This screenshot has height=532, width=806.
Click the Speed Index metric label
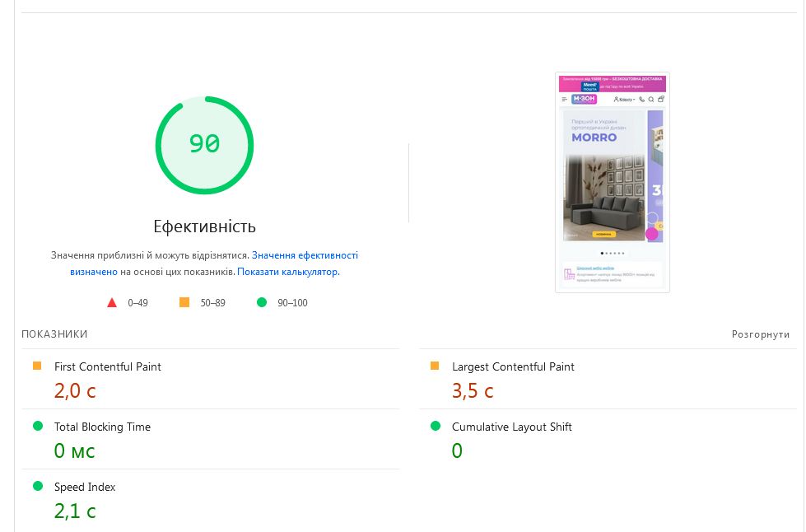(85, 487)
